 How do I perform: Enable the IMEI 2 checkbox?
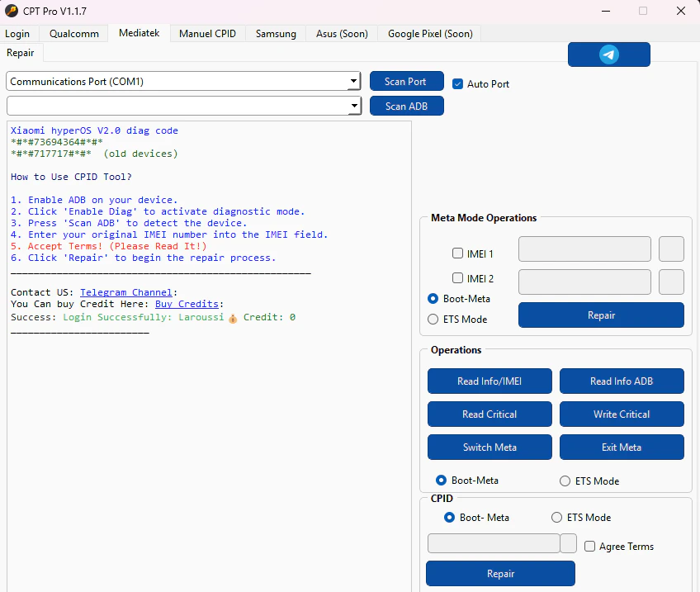pos(457,278)
